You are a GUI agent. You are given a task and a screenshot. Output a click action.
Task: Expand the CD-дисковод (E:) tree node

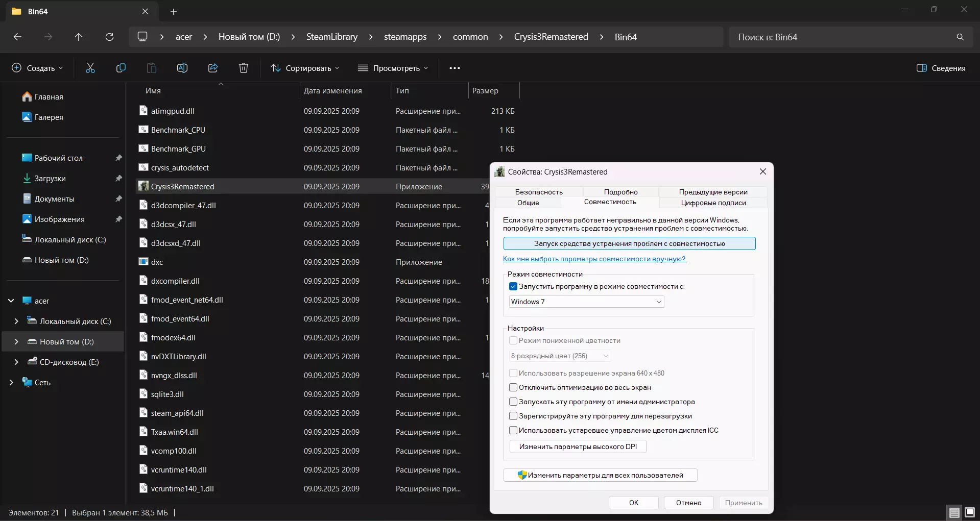(x=16, y=362)
